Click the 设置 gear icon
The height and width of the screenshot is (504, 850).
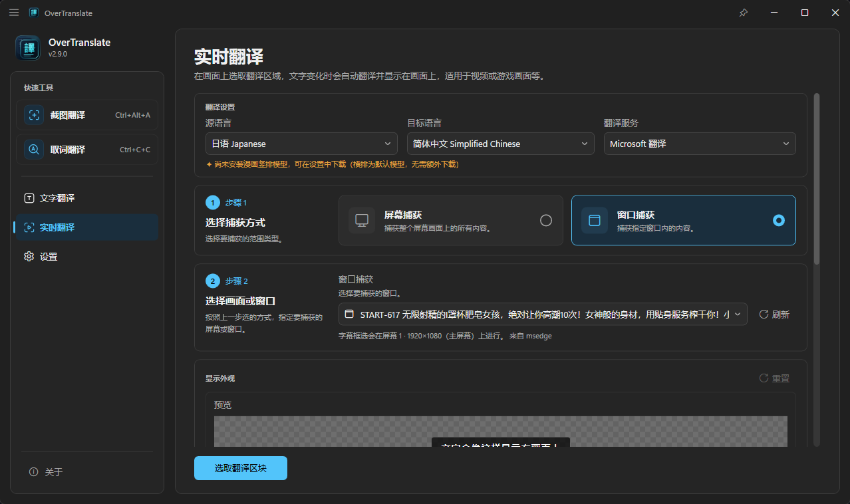tap(29, 257)
